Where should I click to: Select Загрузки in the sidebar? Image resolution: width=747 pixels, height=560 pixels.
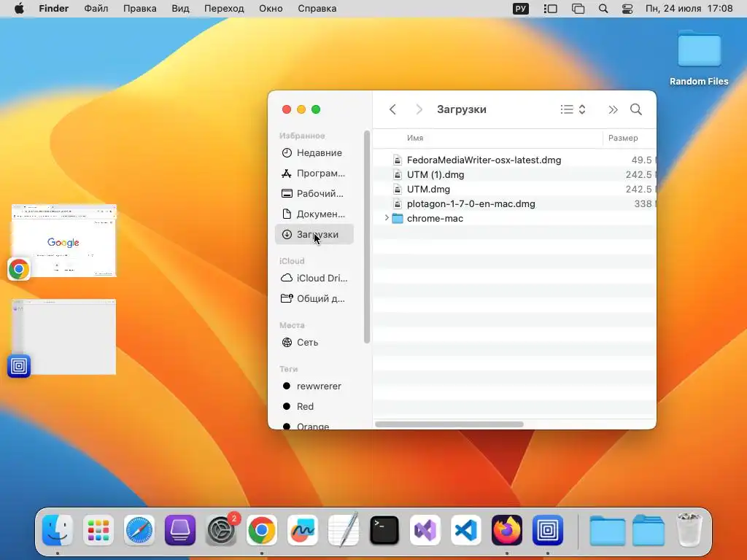pyautogui.click(x=314, y=234)
